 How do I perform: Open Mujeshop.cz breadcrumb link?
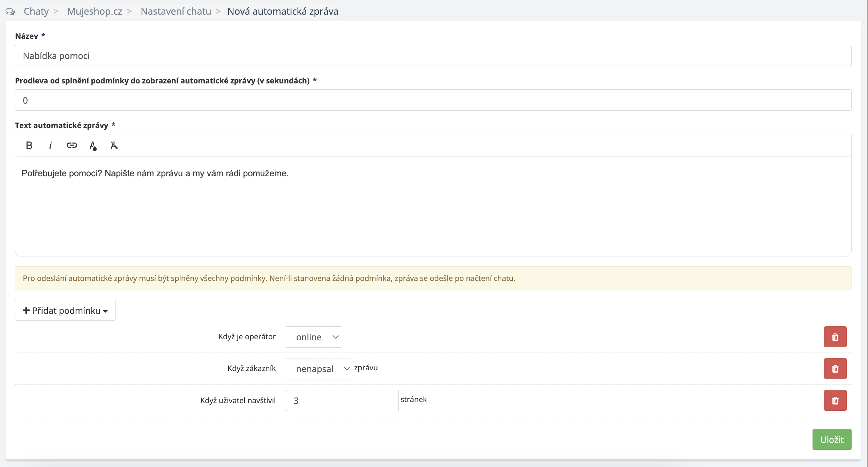coord(95,12)
